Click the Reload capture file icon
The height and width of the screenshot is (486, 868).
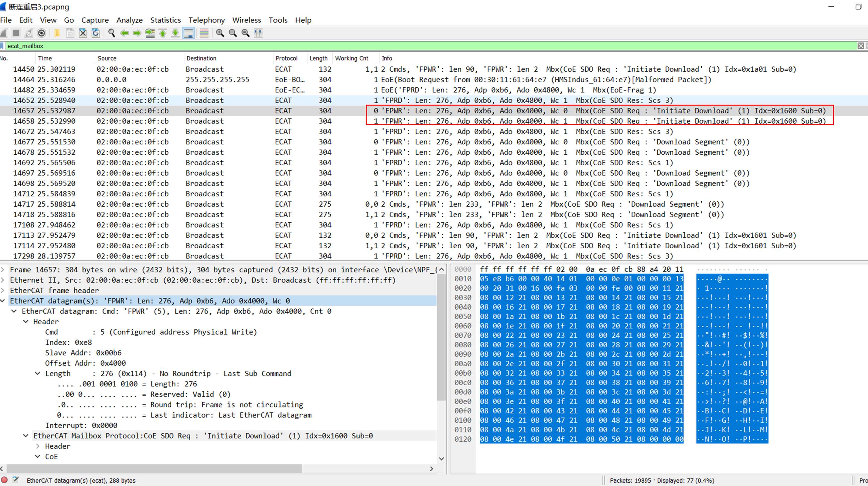(96, 33)
